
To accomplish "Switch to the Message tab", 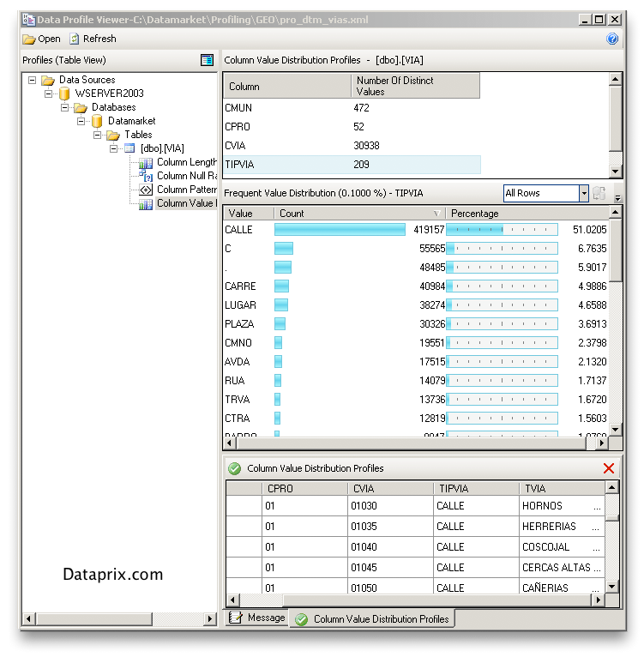I will (257, 618).
